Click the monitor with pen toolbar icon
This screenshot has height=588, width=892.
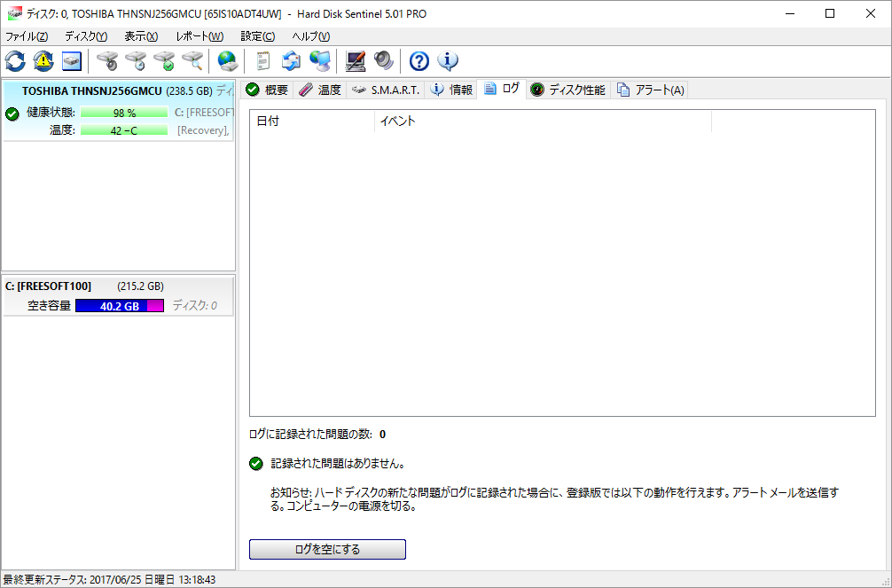(356, 61)
